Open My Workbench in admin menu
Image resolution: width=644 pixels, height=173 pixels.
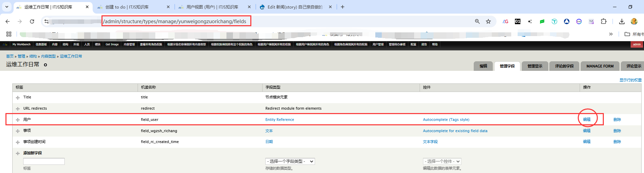[x=21, y=44]
